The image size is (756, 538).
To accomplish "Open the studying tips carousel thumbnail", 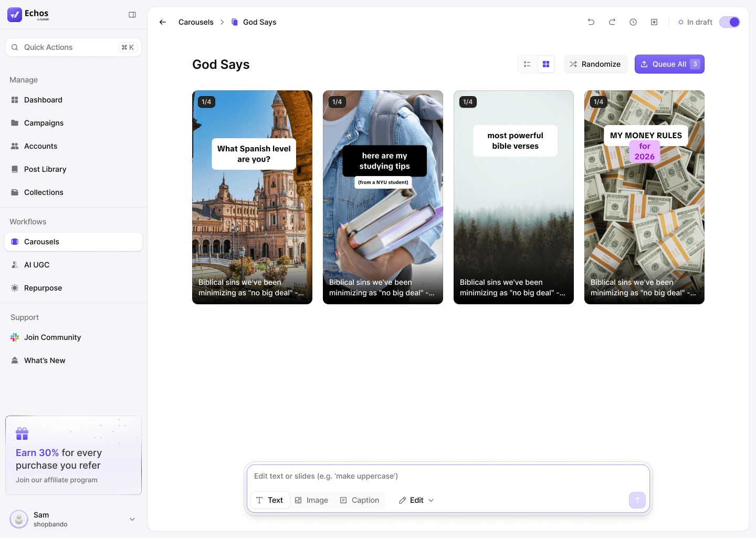I will (x=383, y=197).
